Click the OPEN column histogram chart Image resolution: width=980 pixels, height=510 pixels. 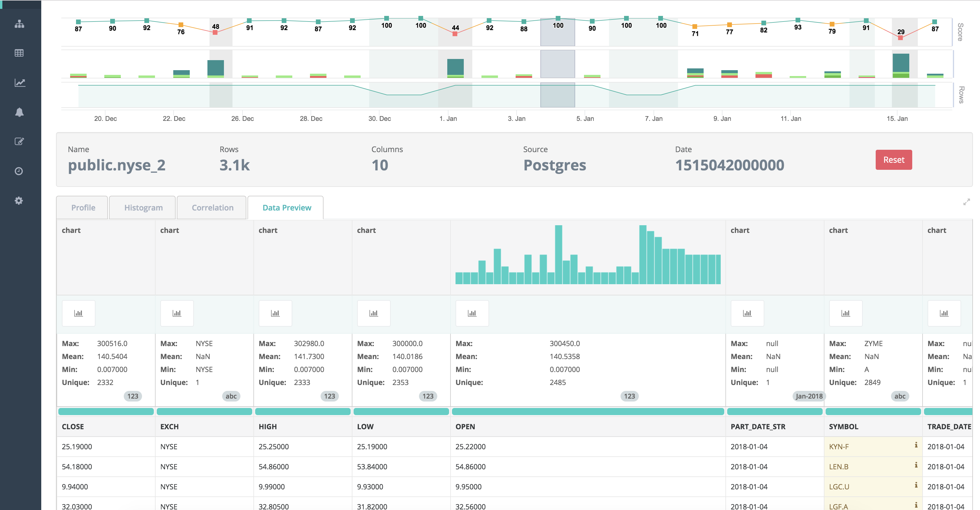588,255
